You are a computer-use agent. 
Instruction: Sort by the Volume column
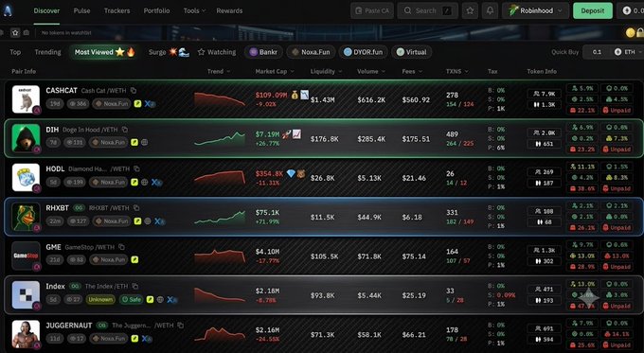point(371,71)
